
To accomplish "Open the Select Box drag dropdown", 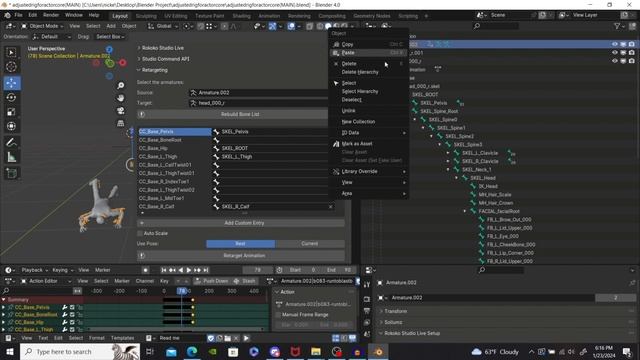I will [x=110, y=37].
